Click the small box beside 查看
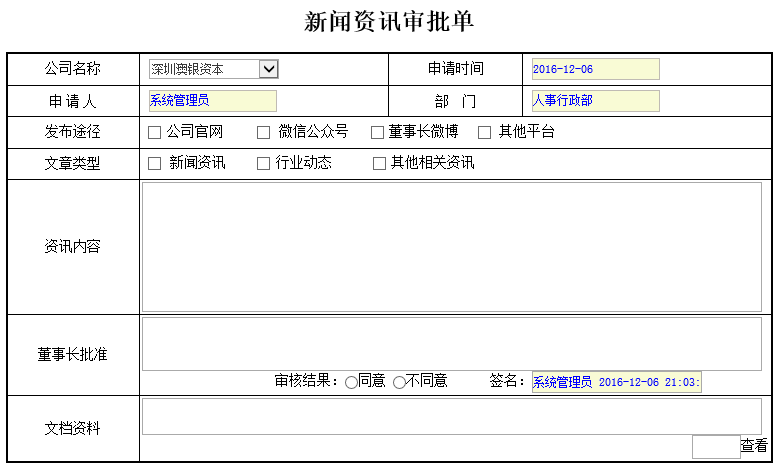Viewport: 781px width, 476px height. [x=715, y=447]
